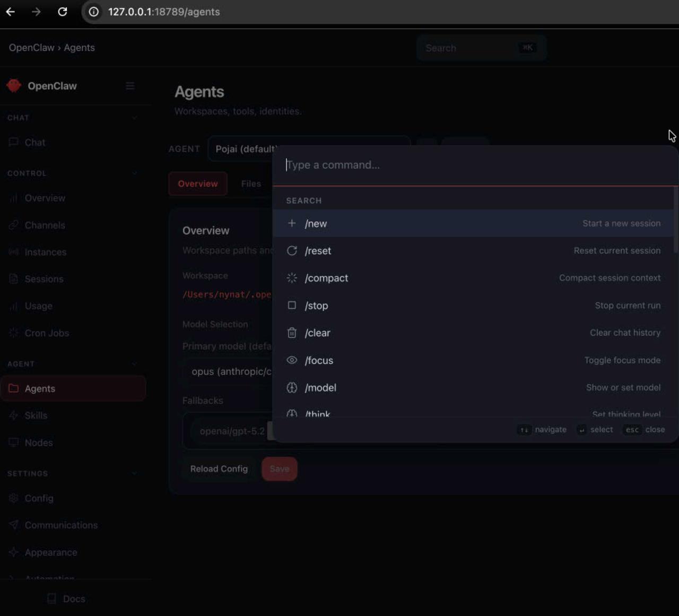679x616 pixels.
Task: Collapse the Control sidebar section
Action: (x=134, y=173)
